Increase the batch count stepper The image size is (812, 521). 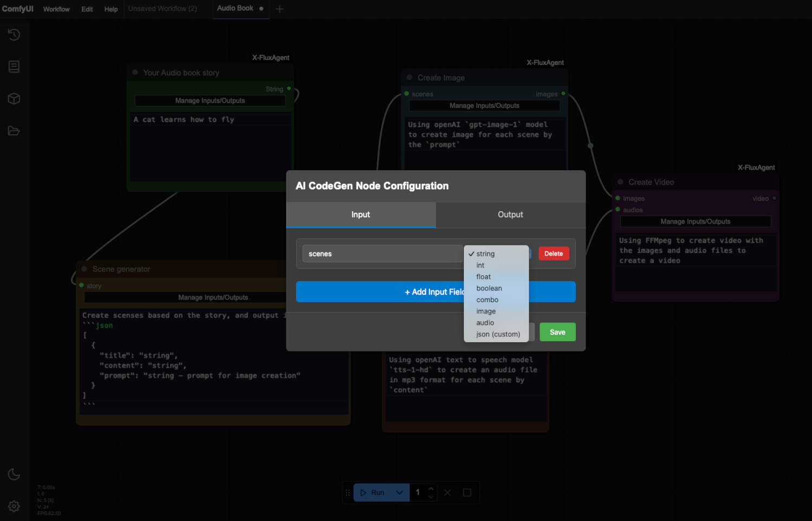click(431, 489)
